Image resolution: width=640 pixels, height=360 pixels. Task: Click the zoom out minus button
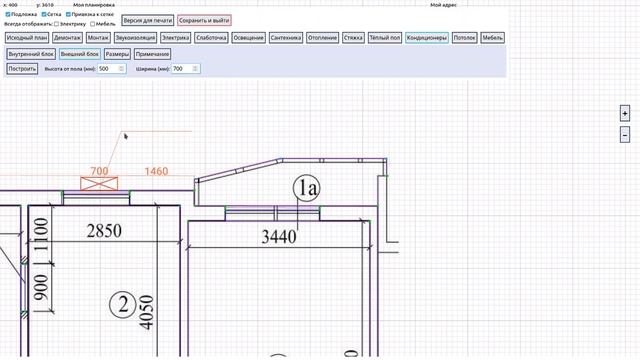pyautogui.click(x=624, y=135)
